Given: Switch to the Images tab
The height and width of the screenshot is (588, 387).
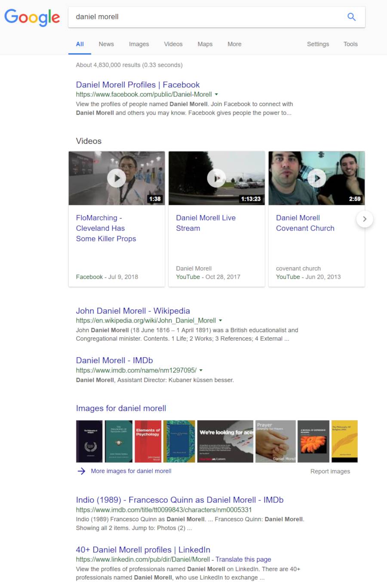Looking at the screenshot, I should [139, 44].
